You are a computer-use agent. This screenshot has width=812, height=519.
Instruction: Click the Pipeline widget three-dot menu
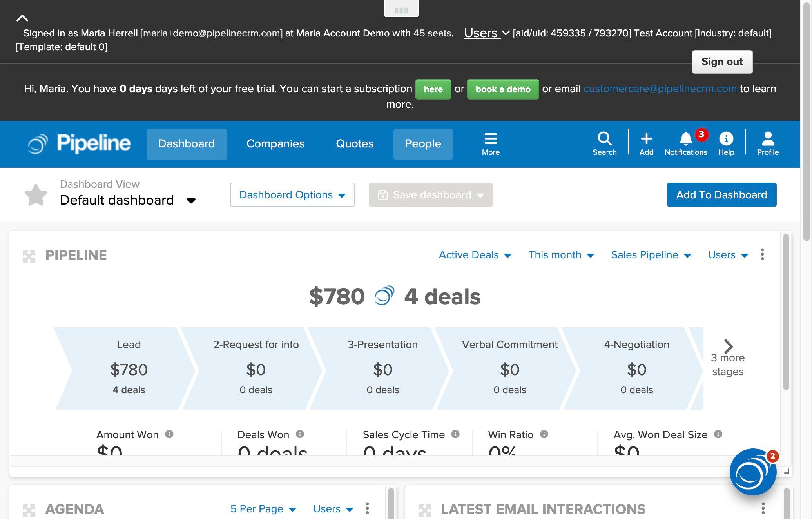pos(762,254)
